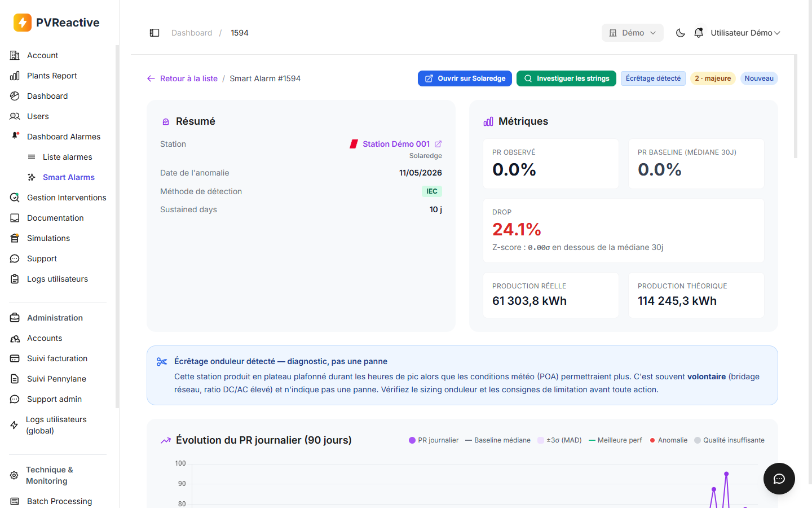Click the Gestion Interventions icon
812x508 pixels.
[x=15, y=198]
